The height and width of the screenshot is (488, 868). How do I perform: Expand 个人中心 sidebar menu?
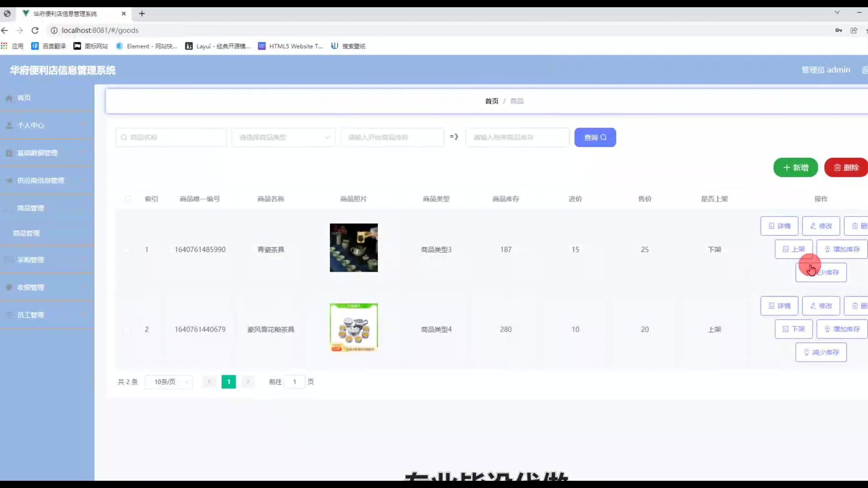click(47, 126)
